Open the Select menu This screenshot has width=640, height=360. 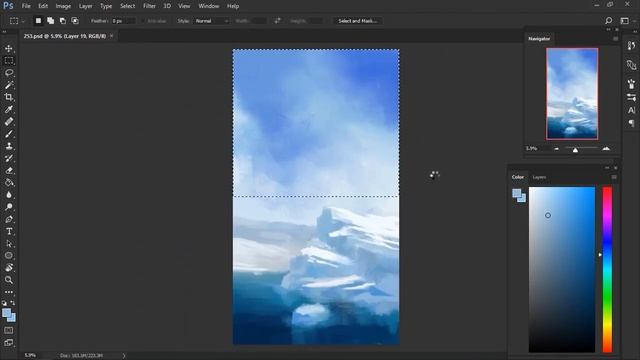(x=127, y=6)
